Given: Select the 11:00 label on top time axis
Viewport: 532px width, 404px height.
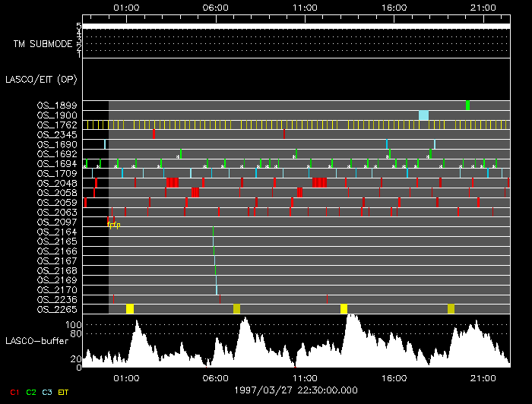Looking at the screenshot, I should [x=304, y=7].
